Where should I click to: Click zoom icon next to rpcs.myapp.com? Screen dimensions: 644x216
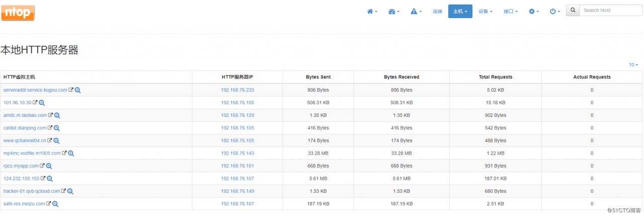49,166
